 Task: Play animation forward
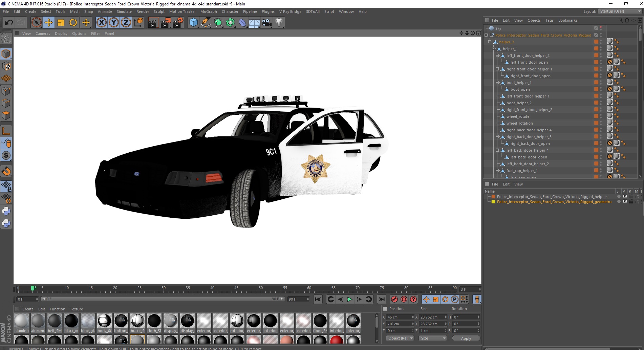[x=349, y=299]
